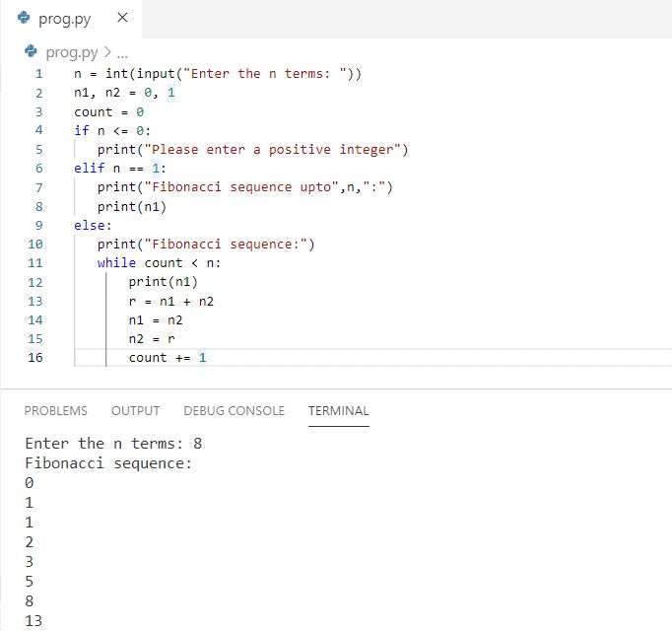The image size is (672, 631).
Task: Click the 'else:' keyword line
Action: (93, 225)
